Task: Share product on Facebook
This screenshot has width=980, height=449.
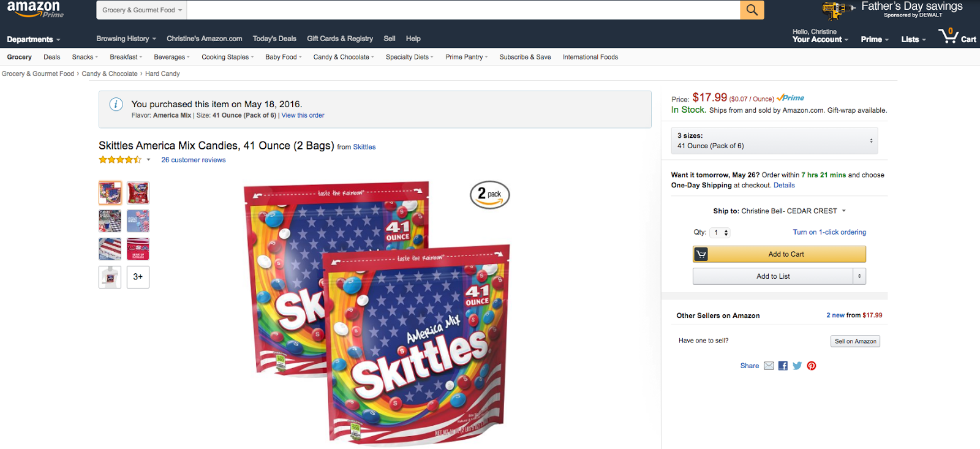Action: point(783,366)
